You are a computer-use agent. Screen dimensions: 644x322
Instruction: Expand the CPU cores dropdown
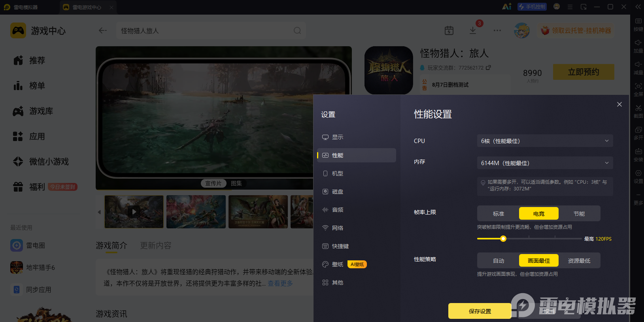click(x=545, y=141)
